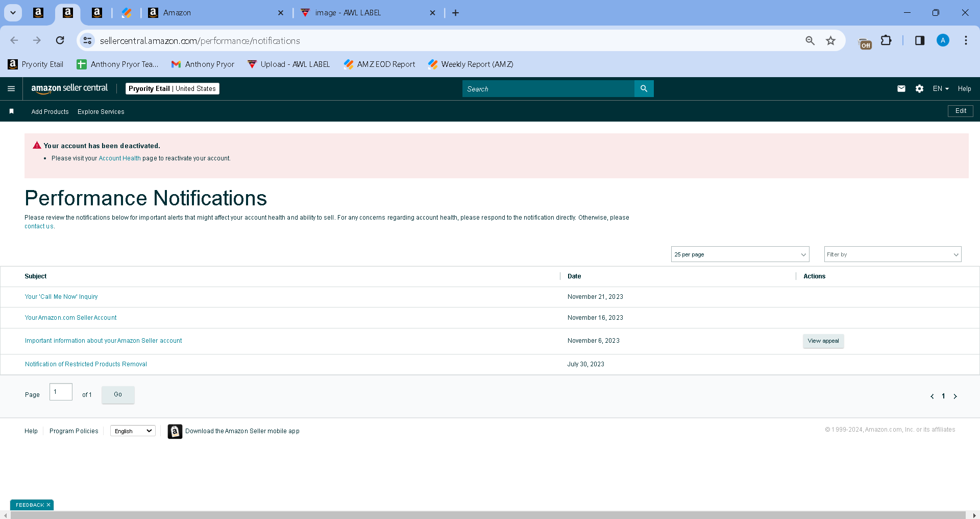Follow the 'contact us' link
980x519 pixels.
39,226
